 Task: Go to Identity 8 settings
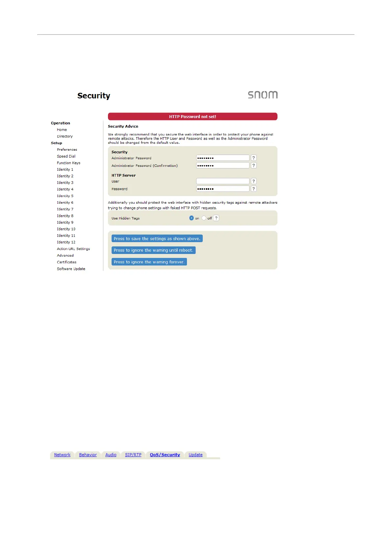(65, 216)
